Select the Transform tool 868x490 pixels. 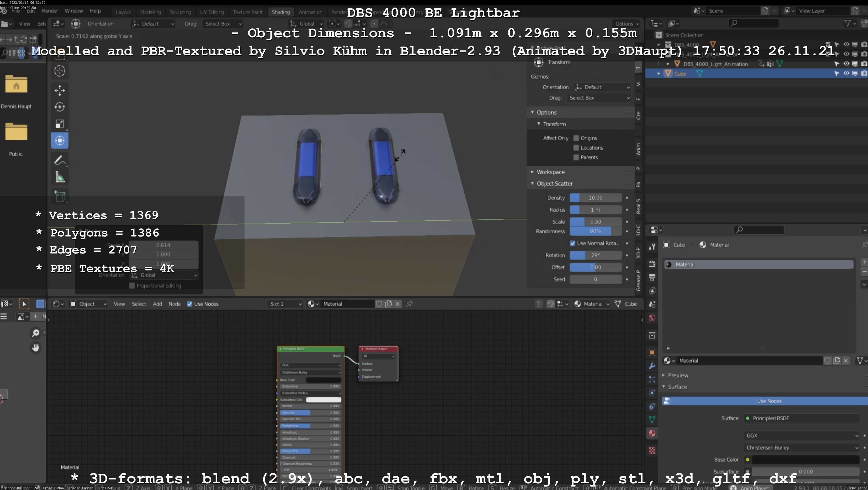[60, 141]
